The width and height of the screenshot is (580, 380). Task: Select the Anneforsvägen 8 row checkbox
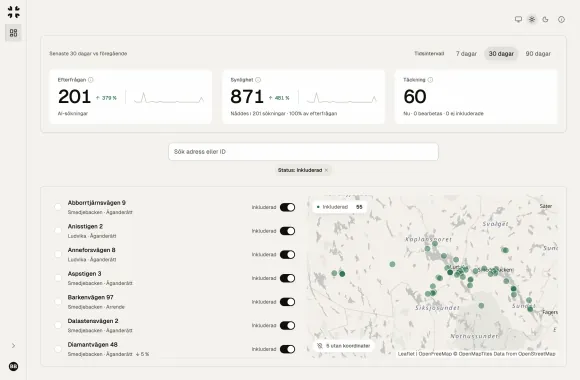58,254
